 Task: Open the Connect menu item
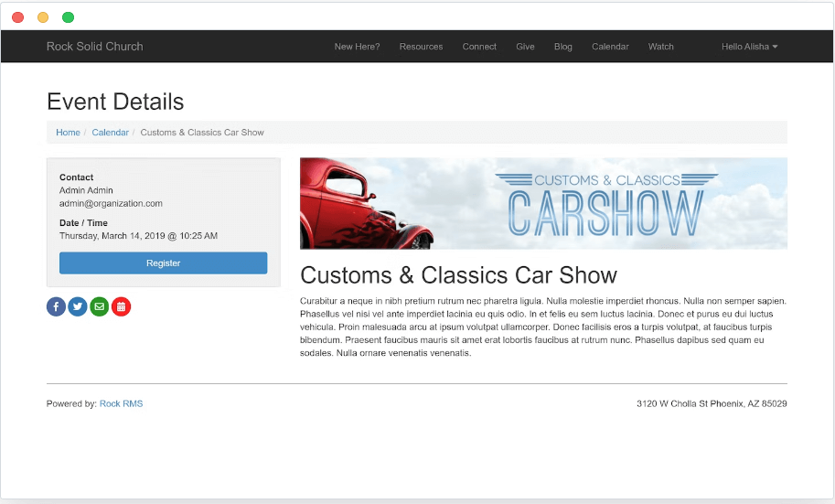point(479,47)
